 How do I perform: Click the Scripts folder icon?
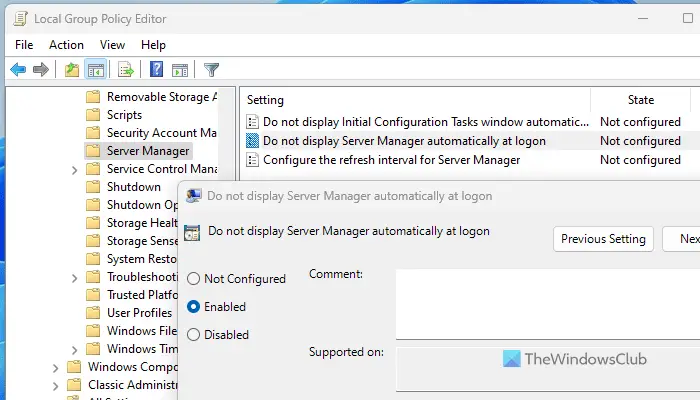click(93, 115)
